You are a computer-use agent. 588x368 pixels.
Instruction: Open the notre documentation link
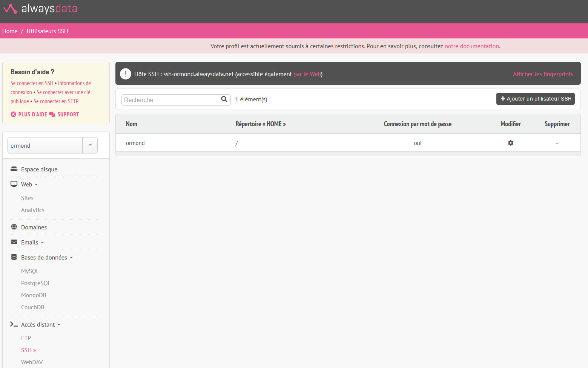coord(471,46)
